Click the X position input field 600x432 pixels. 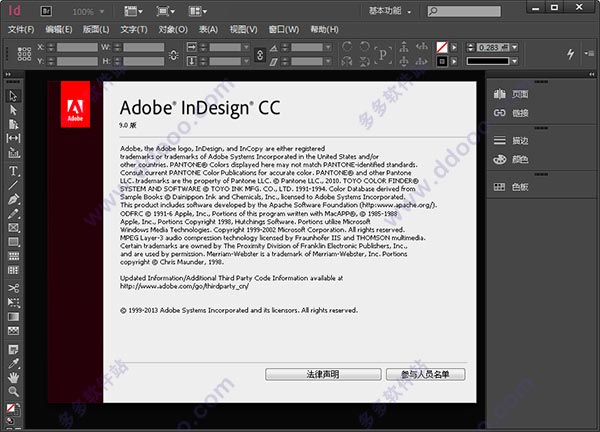coord(77,47)
